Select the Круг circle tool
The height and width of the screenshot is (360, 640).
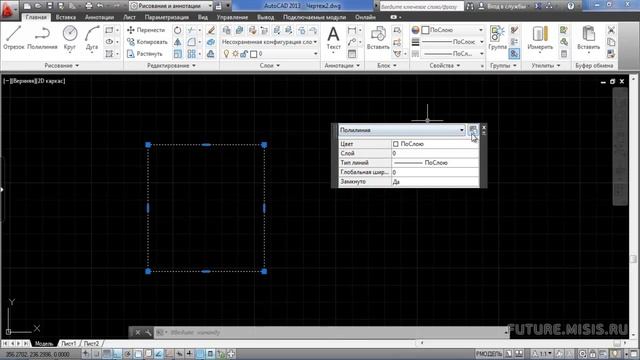coord(70,38)
